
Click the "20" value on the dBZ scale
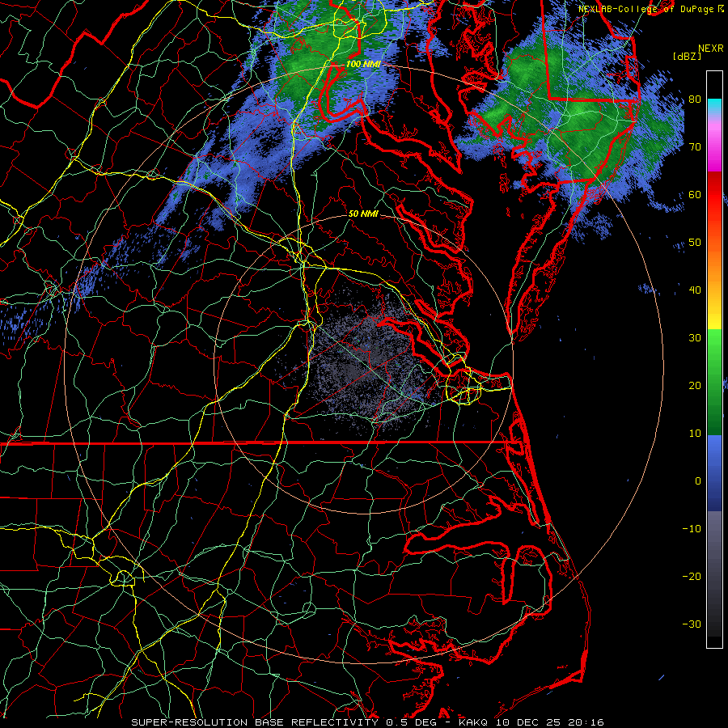pyautogui.click(x=695, y=386)
